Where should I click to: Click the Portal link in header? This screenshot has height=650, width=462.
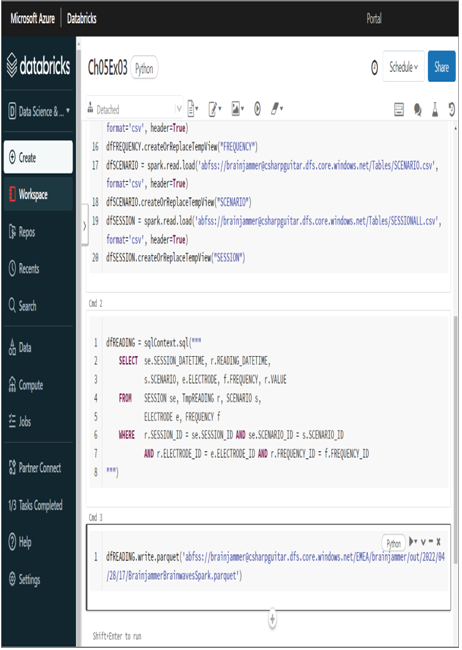coord(374,18)
